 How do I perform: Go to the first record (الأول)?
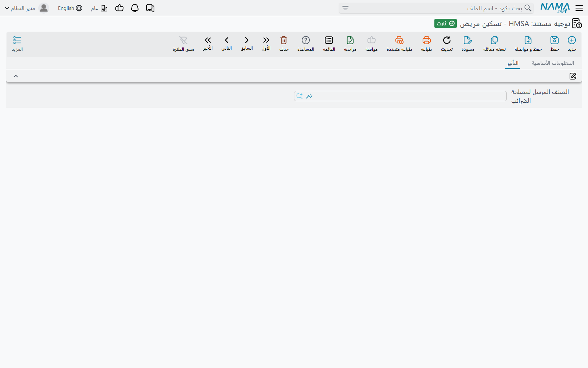[266, 43]
